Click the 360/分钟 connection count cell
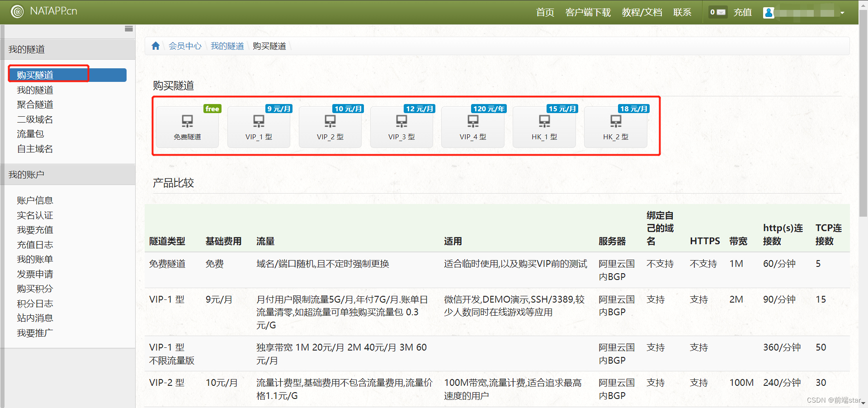Image resolution: width=868 pixels, height=408 pixels. [x=782, y=347]
